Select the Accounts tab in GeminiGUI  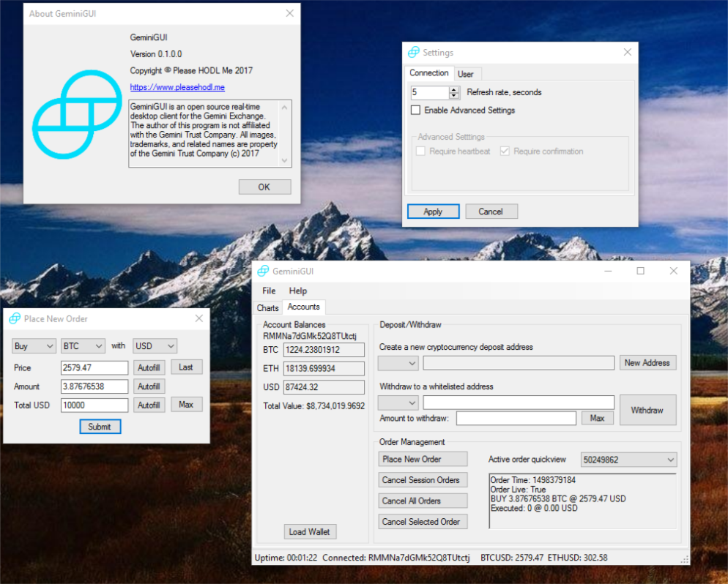[x=304, y=307]
